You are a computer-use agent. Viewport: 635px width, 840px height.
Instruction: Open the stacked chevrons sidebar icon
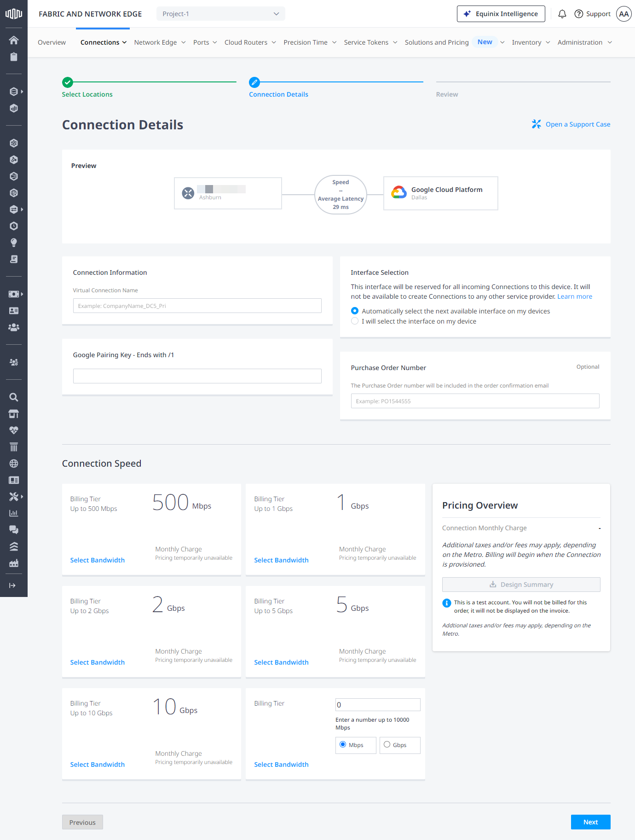coord(14,546)
